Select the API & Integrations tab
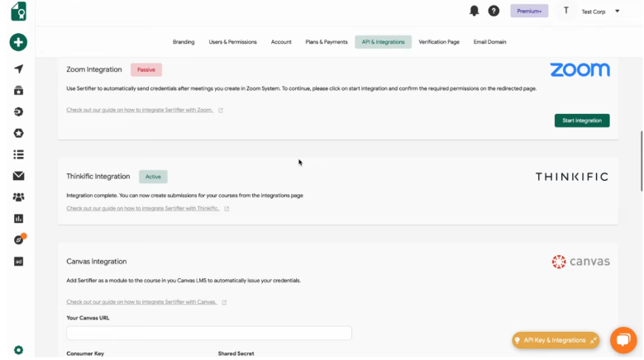The height and width of the screenshot is (360, 644). tap(383, 42)
